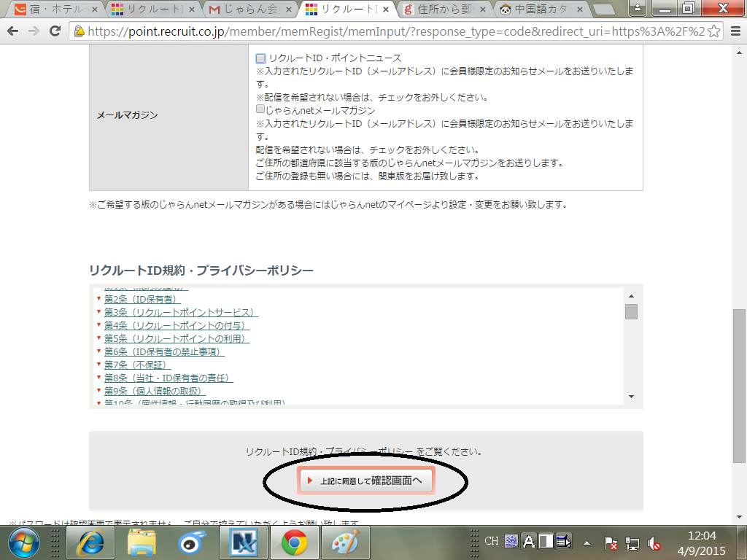Open the N application in taskbar
The height and width of the screenshot is (560, 747).
coord(244,542)
